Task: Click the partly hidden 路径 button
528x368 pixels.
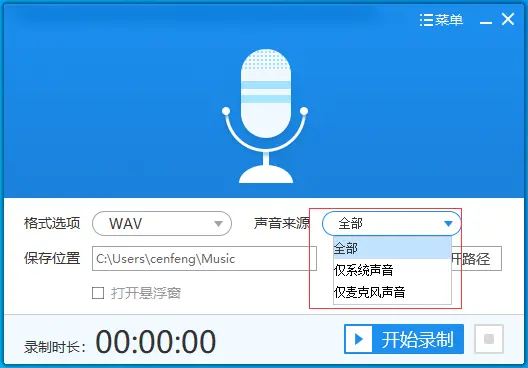Action: [476, 259]
